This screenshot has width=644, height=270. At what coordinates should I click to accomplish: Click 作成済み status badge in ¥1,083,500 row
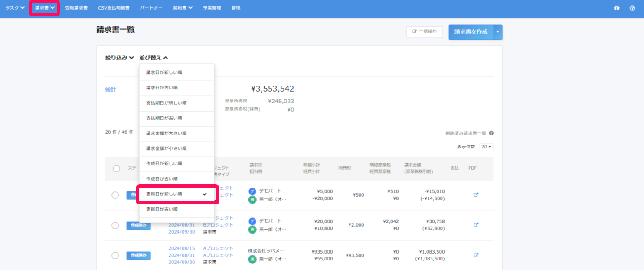pos(139,255)
